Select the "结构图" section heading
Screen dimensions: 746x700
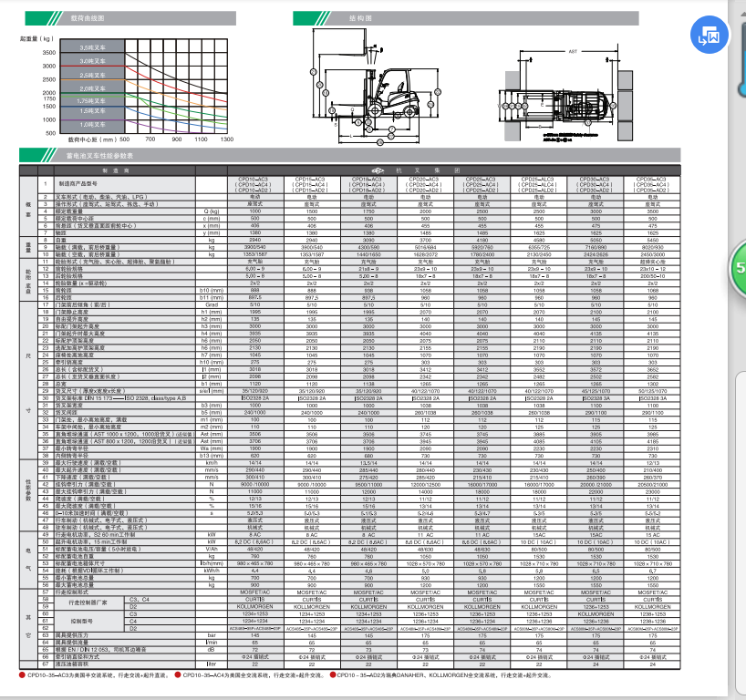pos(360,18)
